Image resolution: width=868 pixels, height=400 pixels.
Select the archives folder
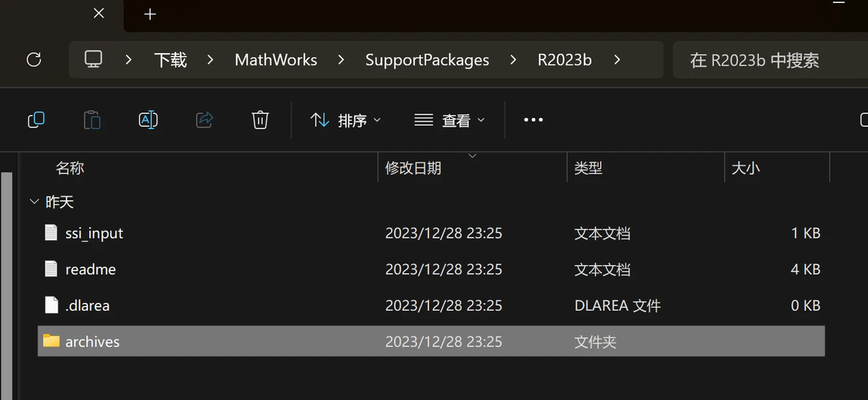tap(431, 341)
